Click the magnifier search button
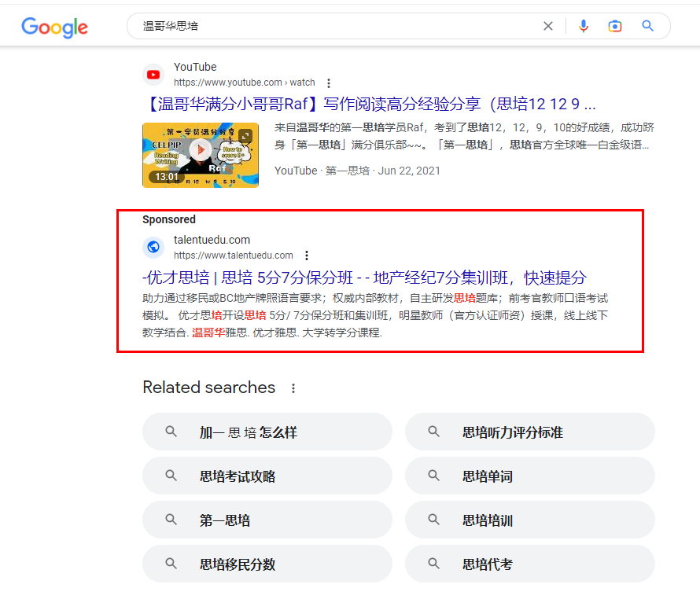 tap(647, 26)
